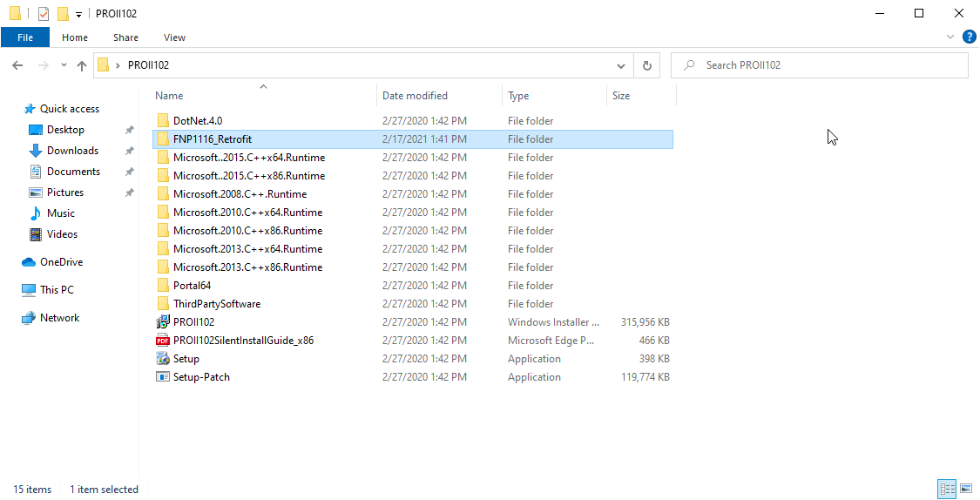Click the Search PROII102 input field

coord(828,65)
